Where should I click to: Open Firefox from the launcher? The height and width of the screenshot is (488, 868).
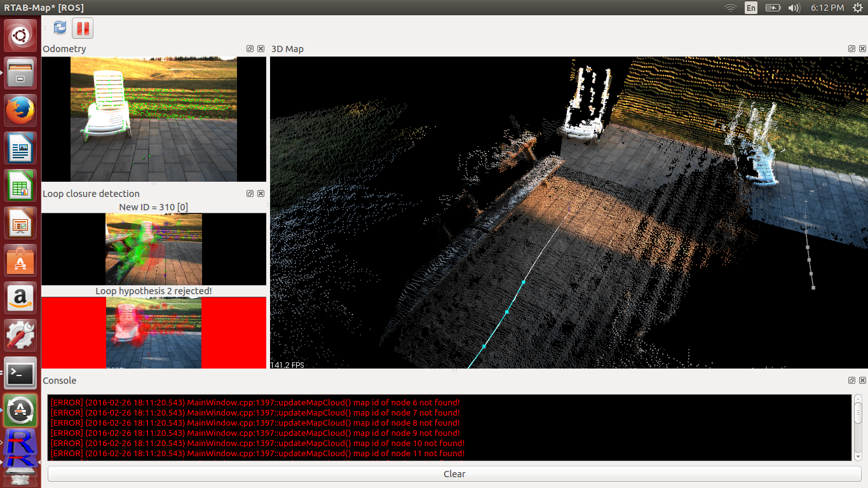click(20, 111)
